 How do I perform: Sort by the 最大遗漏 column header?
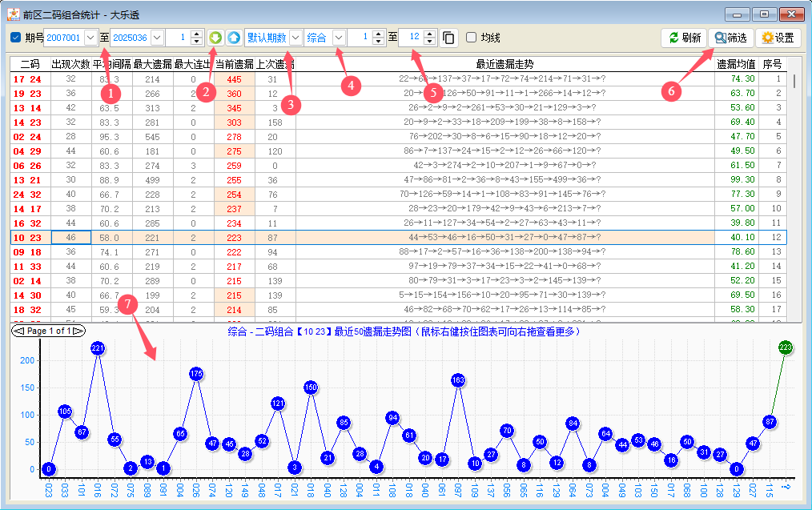153,64
